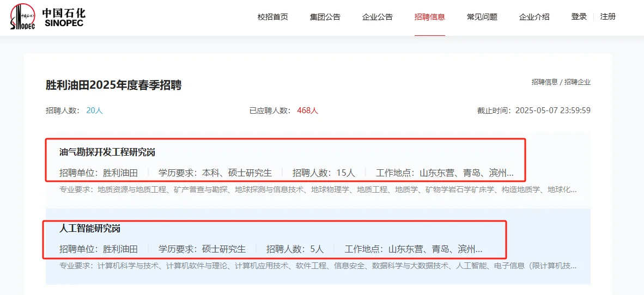This screenshot has height=295, width=644.
Task: Click 招聘单位：胜利油田 in the 油气勘探 job
Action: point(99,173)
